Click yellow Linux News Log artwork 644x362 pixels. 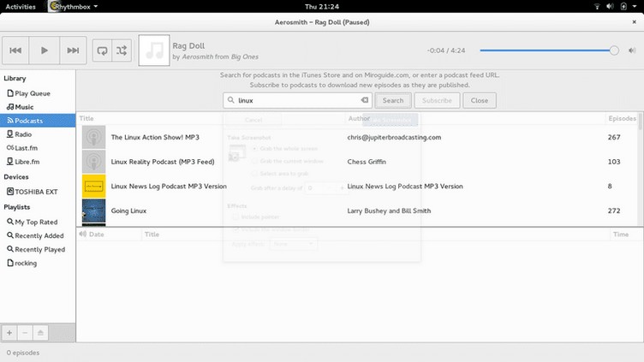93,187
